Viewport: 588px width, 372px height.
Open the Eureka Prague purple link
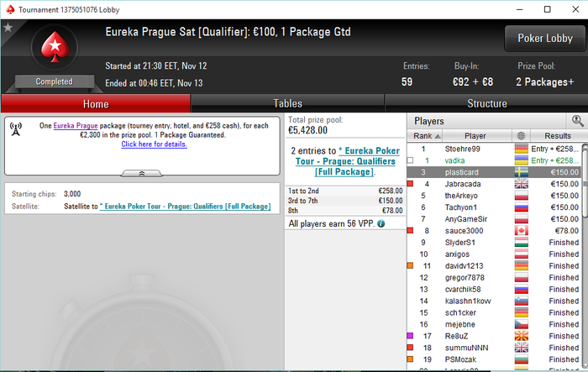point(76,126)
